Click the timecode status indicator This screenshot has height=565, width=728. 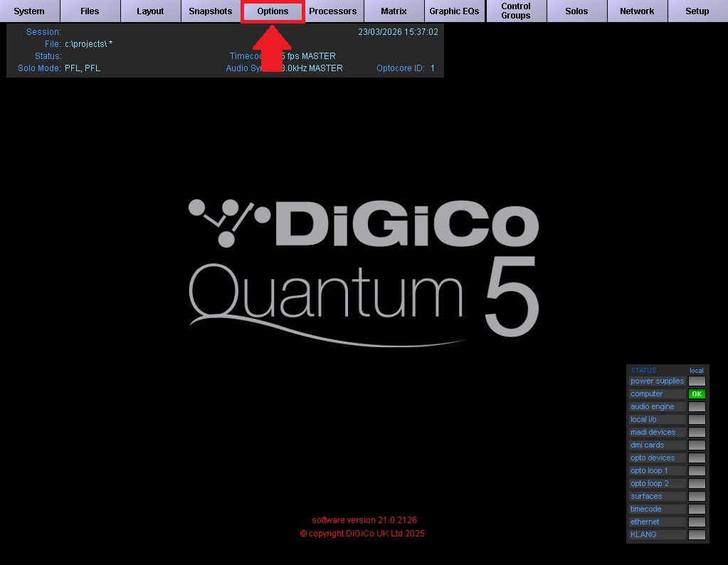[x=697, y=509]
